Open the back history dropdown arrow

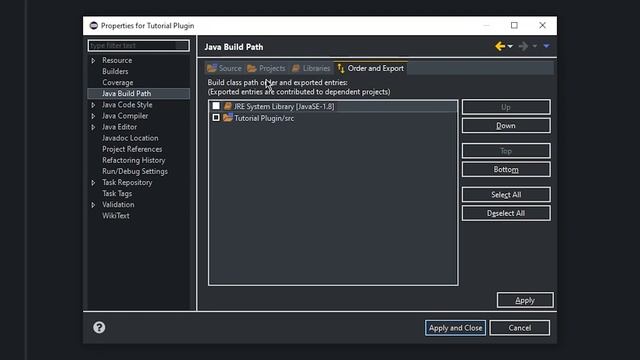click(510, 47)
